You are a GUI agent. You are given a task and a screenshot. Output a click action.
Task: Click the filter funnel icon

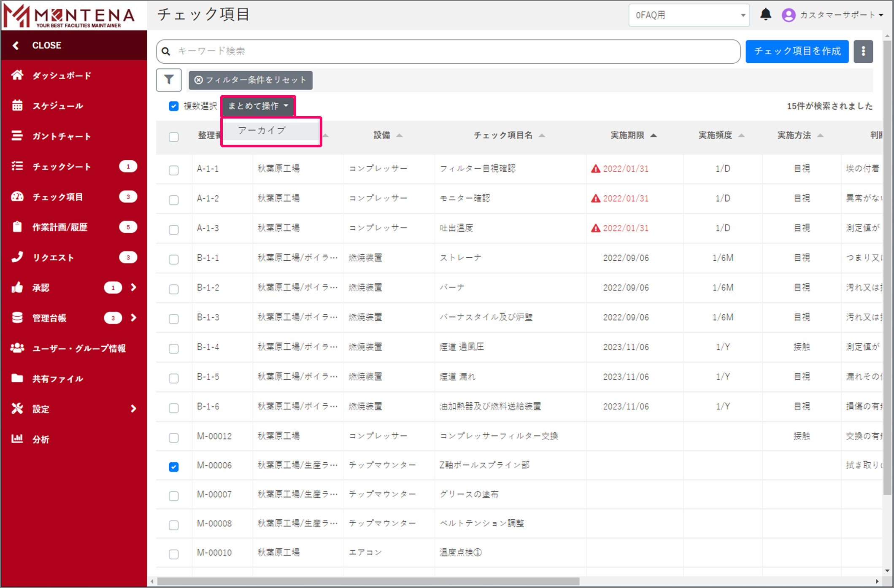pyautogui.click(x=169, y=80)
